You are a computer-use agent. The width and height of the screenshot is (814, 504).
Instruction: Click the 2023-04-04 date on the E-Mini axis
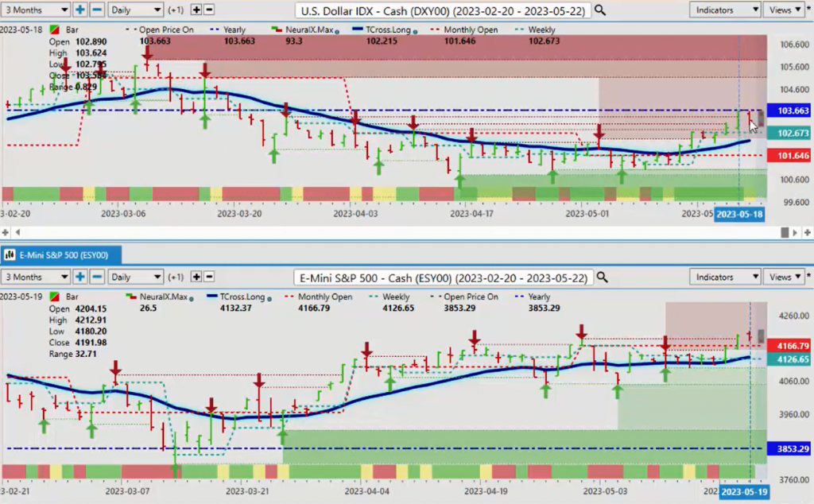pos(367,491)
